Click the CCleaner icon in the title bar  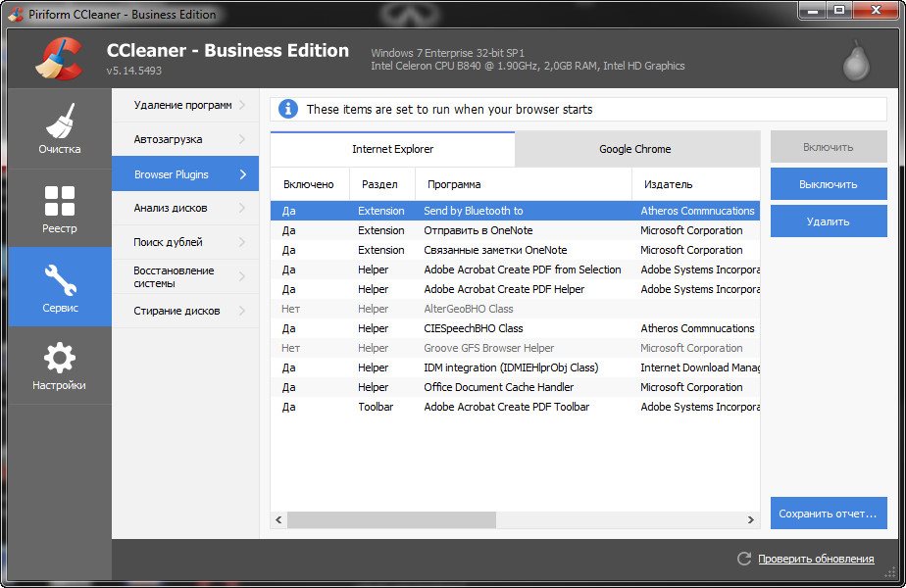click(16, 14)
